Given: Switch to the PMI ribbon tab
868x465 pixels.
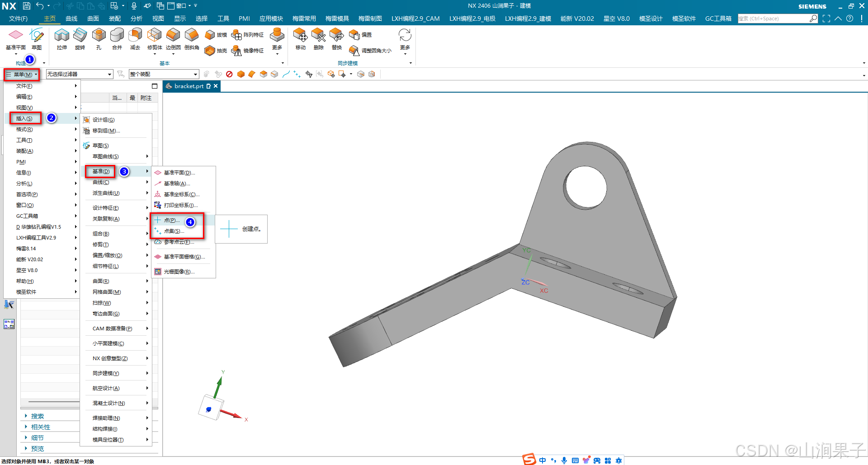Looking at the screenshot, I should pyautogui.click(x=244, y=19).
